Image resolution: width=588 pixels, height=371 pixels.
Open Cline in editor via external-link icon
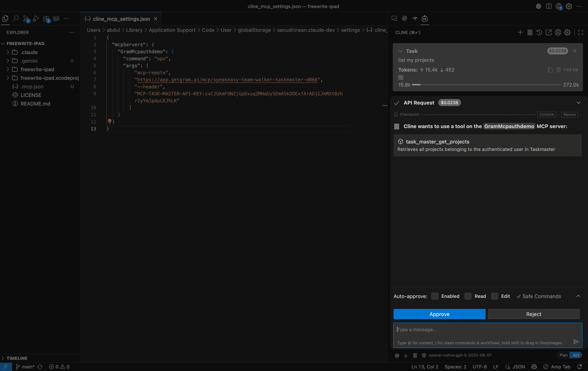548,32
